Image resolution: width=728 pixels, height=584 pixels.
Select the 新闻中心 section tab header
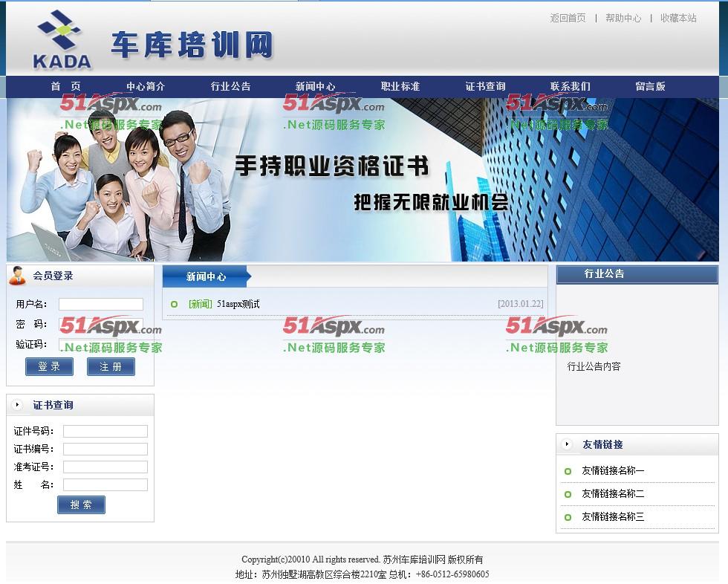click(x=207, y=276)
